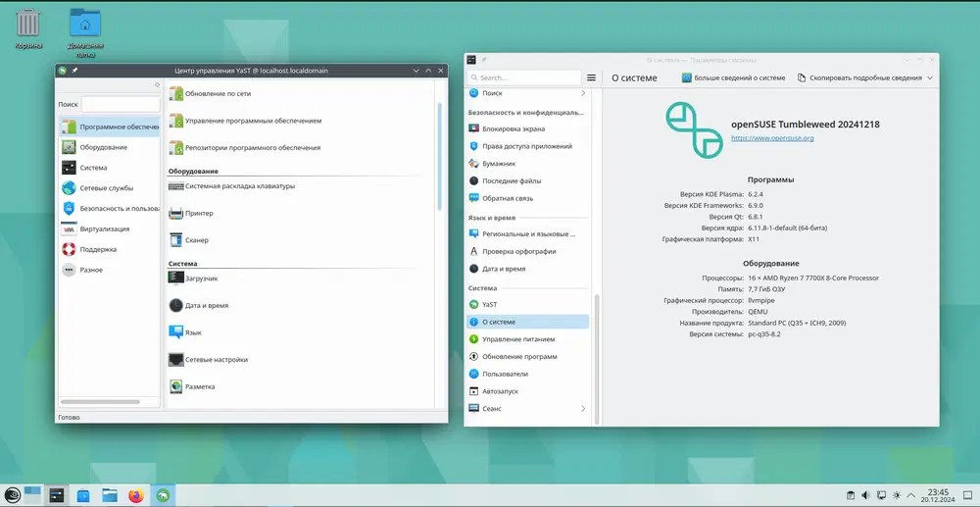The image size is (980, 507).
Task: Click the Поиск field in YaST
Action: pyautogui.click(x=121, y=104)
